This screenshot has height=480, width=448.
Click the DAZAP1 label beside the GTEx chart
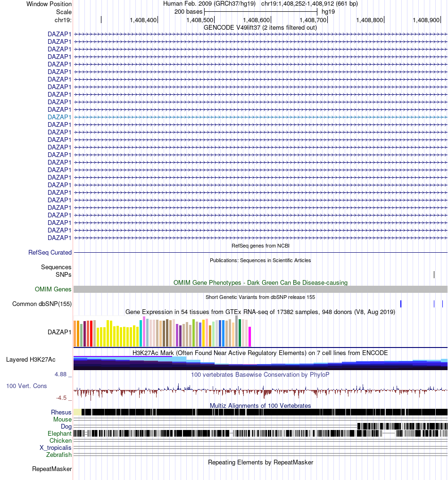click(x=59, y=332)
